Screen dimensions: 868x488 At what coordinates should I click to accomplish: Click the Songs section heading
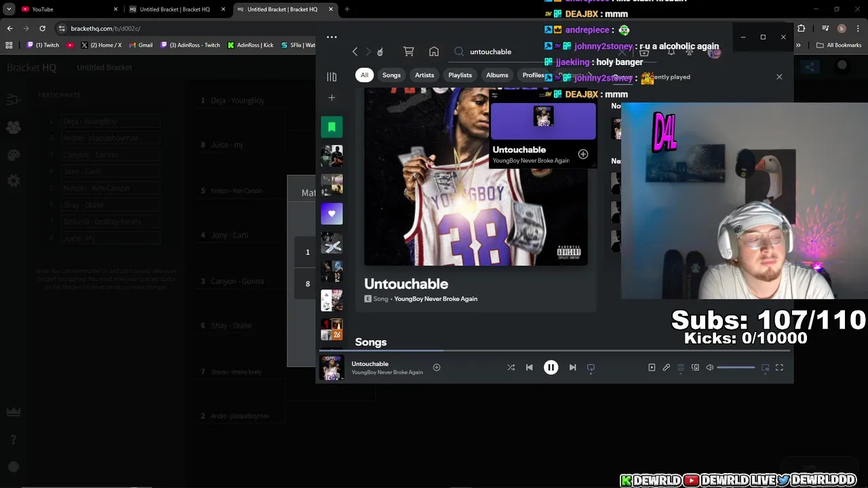point(371,342)
